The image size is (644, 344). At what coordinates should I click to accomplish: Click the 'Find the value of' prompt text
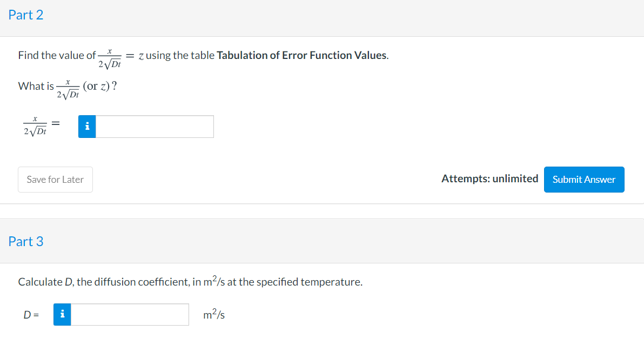point(56,55)
